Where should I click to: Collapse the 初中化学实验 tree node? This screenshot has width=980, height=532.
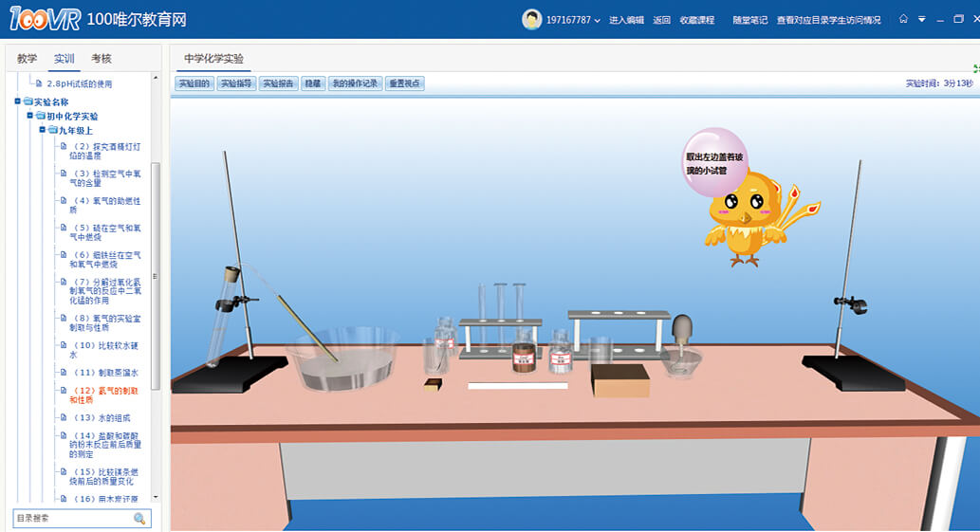click(x=30, y=116)
